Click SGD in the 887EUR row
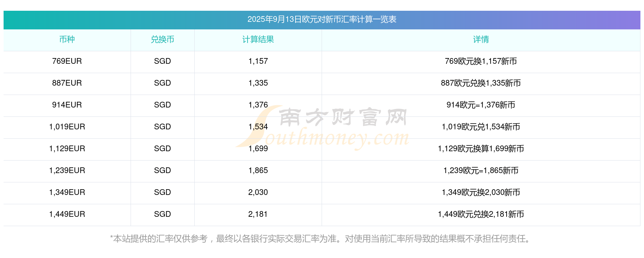The image size is (644, 258). click(162, 83)
